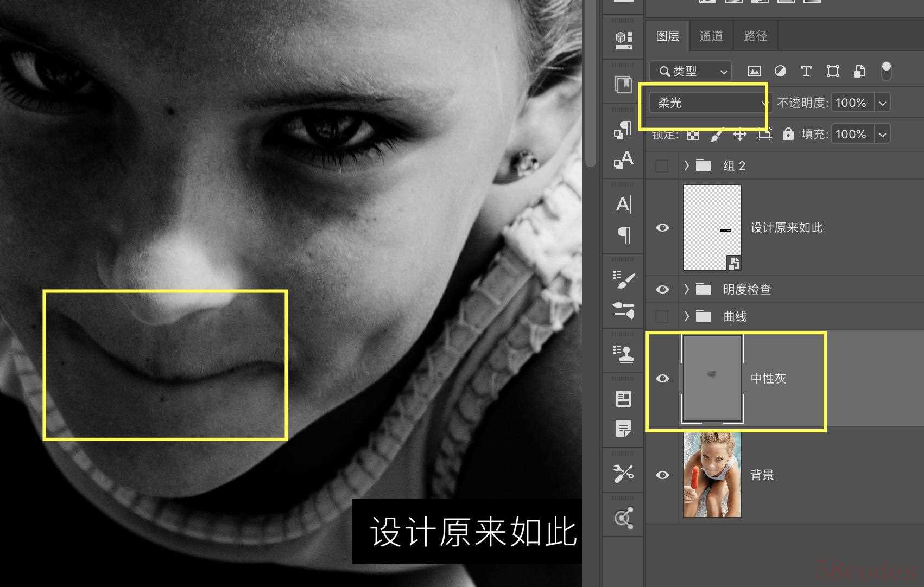Lock all layer attributes

tap(788, 134)
